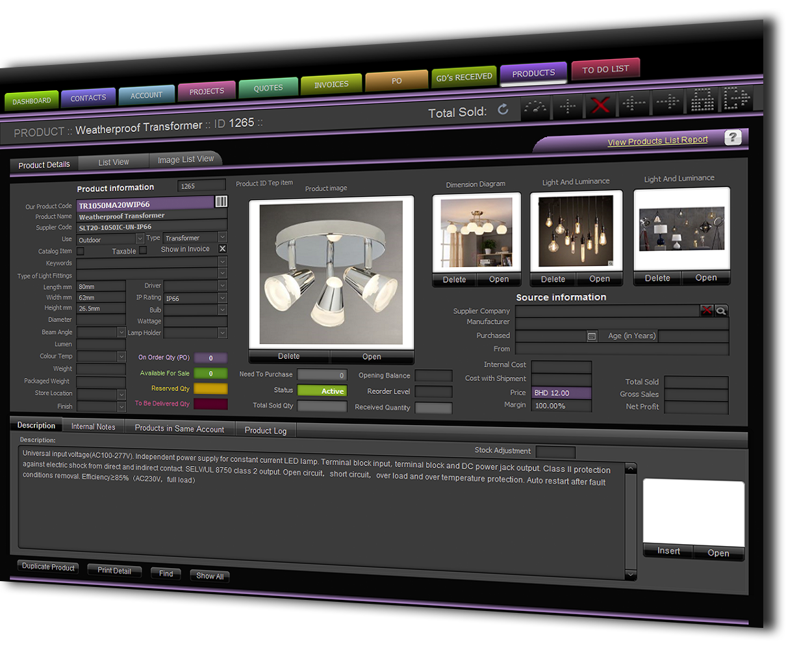Screen dimensions: 812x650
Task: Switch to the List View tab
Action: coord(114,162)
